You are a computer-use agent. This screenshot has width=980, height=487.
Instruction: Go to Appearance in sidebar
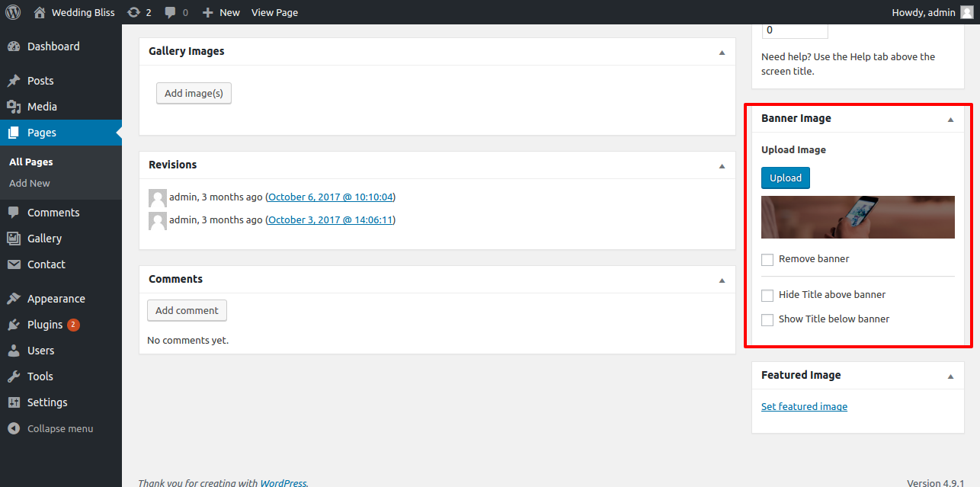click(56, 299)
